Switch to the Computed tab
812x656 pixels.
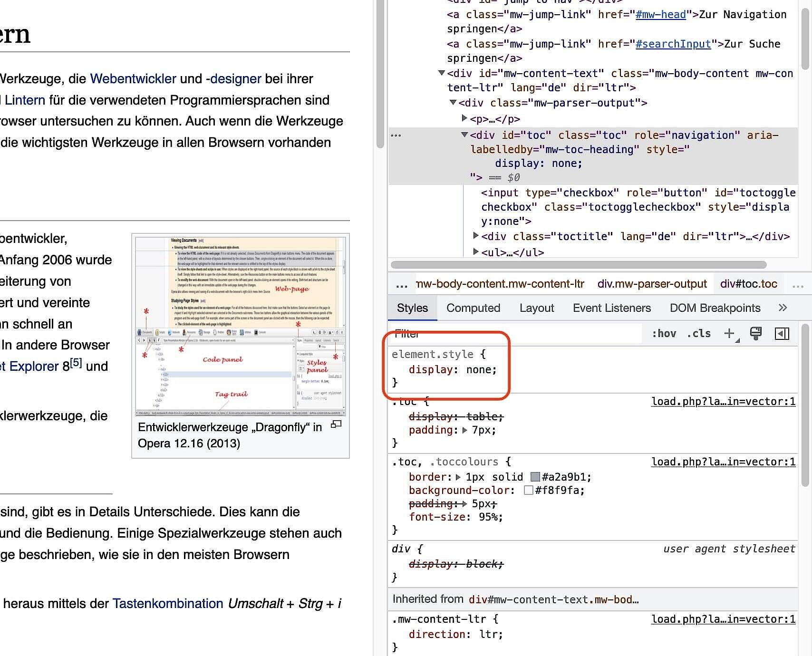473,308
